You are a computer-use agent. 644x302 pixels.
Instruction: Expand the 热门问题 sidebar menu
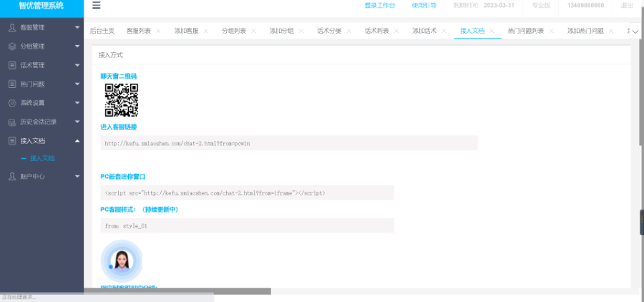pyautogui.click(x=77, y=84)
